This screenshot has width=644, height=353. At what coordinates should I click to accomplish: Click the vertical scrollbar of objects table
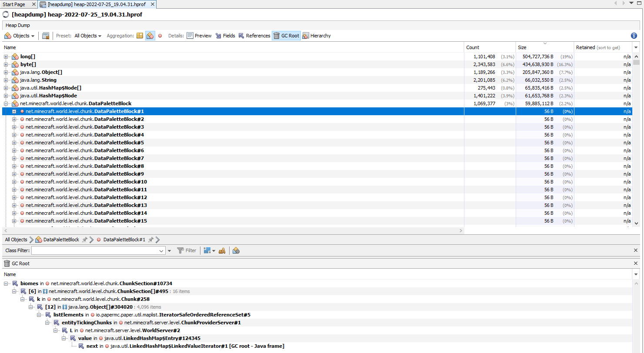point(636,139)
